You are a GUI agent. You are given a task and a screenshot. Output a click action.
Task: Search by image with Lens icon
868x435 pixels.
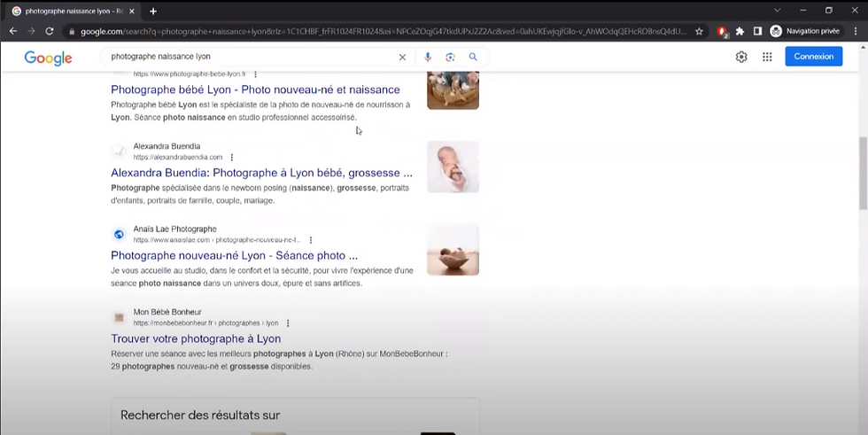coord(450,57)
